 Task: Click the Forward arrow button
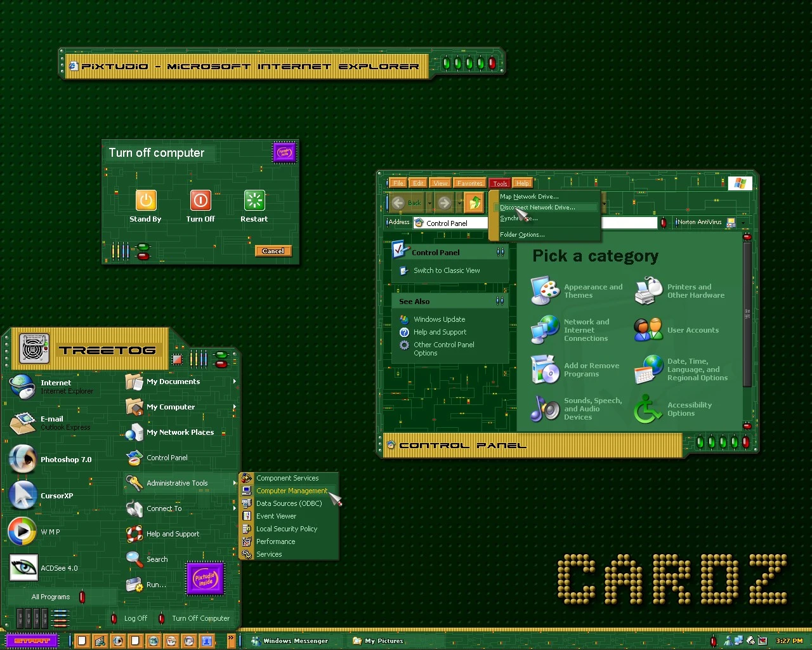point(445,203)
